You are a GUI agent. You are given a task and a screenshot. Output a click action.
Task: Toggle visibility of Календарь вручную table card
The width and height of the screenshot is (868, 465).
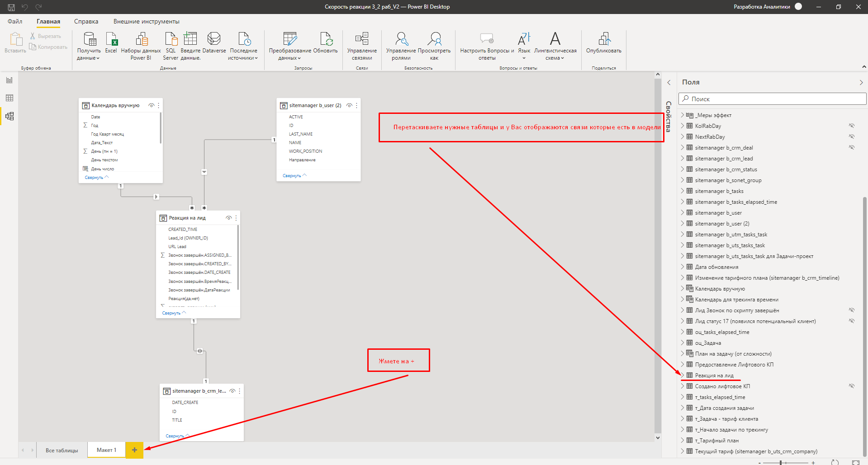coord(151,105)
